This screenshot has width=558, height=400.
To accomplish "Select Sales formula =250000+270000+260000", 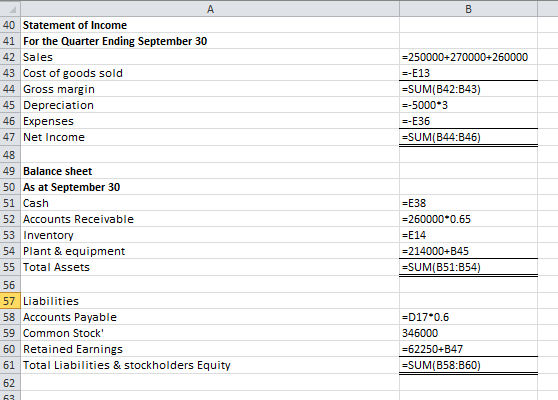I will tap(468, 57).
